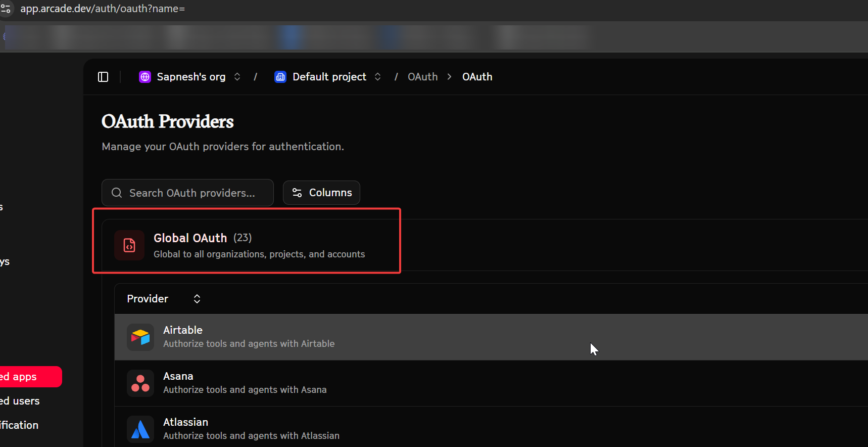Go to the gray OAuth breadcrumb link
This screenshot has width=868, height=447.
coord(423,77)
